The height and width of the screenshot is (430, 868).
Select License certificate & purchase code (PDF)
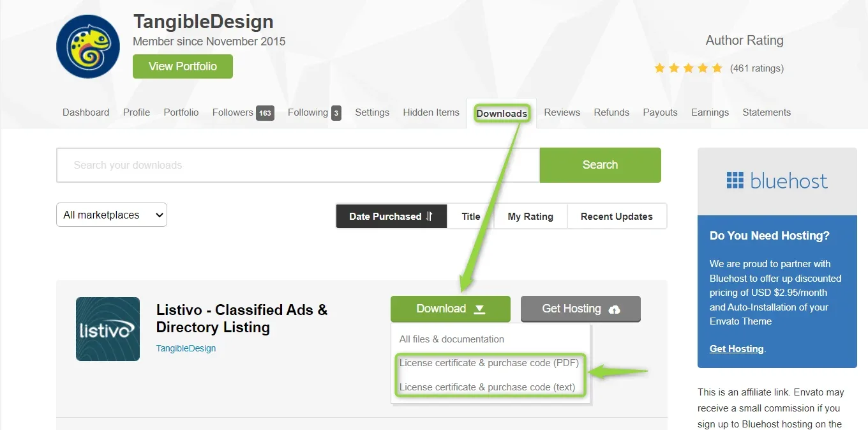(x=489, y=363)
